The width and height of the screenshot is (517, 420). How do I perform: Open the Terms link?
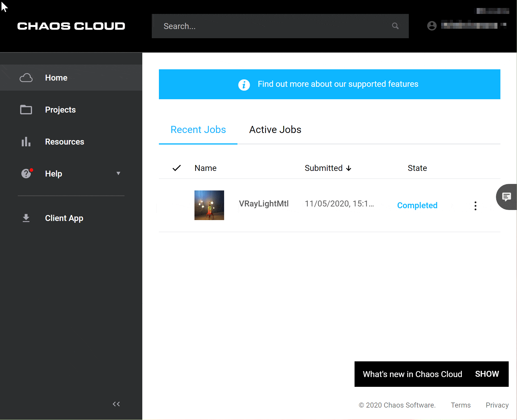click(461, 405)
